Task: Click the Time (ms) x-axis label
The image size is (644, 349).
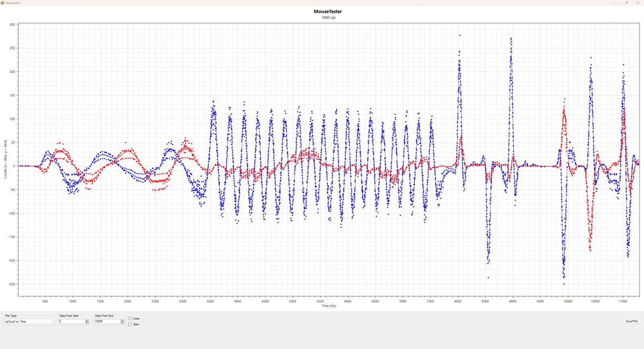Action: coord(328,306)
